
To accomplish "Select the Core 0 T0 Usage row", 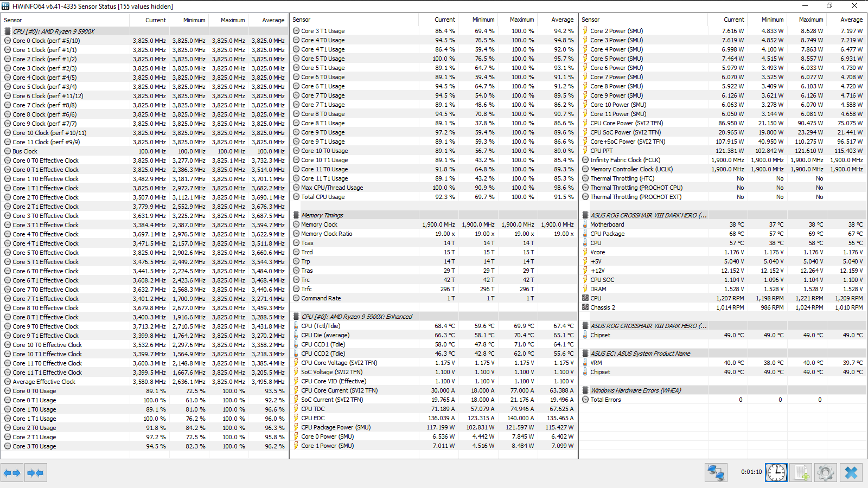I will (145, 391).
